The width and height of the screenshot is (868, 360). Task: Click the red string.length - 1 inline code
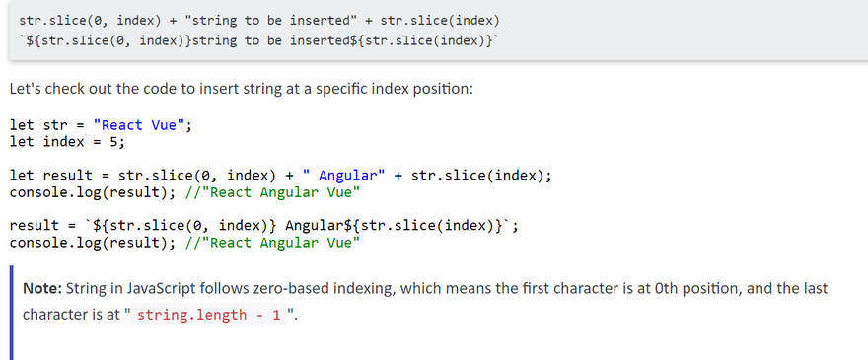click(209, 315)
